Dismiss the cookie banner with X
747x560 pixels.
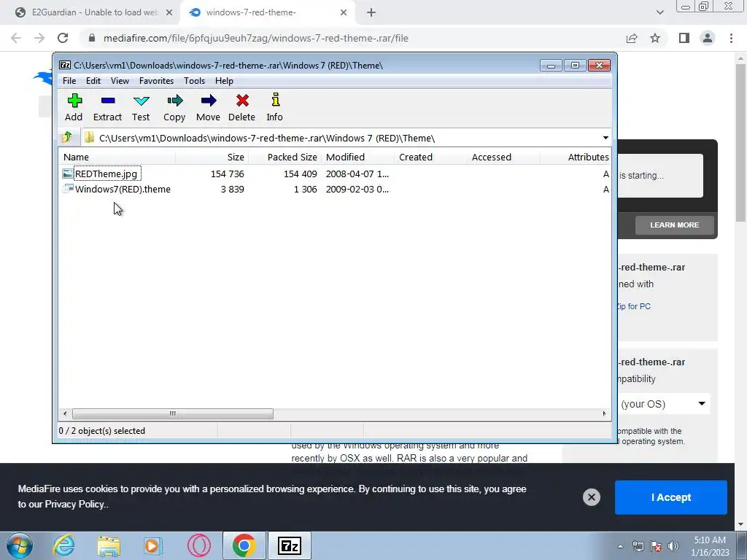(x=591, y=497)
